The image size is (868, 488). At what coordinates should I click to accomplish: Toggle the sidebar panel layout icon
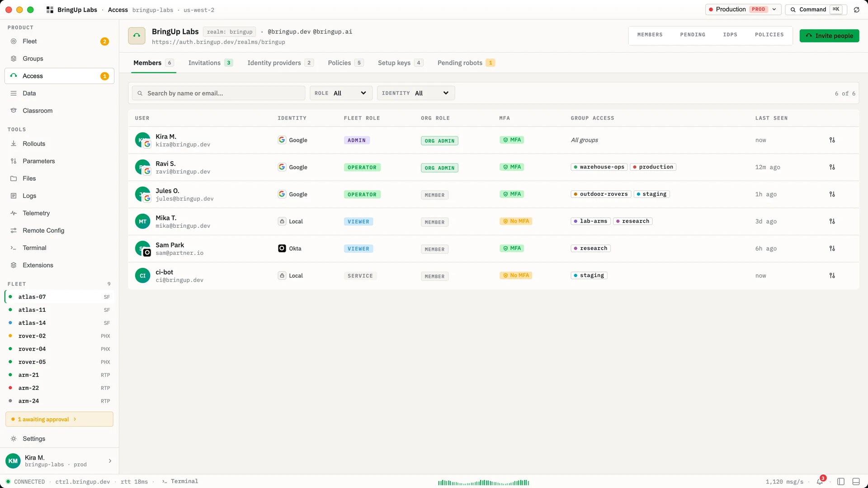pos(841,482)
